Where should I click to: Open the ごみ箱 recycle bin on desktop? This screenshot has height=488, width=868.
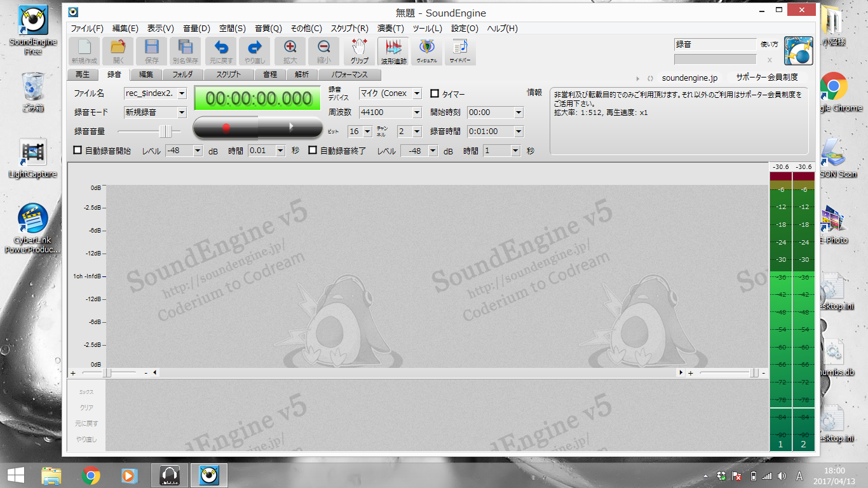point(32,92)
